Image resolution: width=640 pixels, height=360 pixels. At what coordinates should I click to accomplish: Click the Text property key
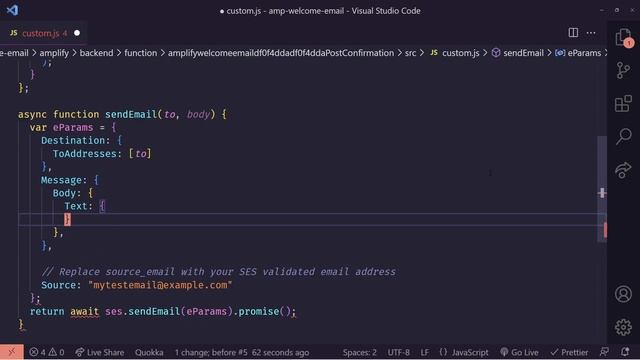click(x=76, y=206)
